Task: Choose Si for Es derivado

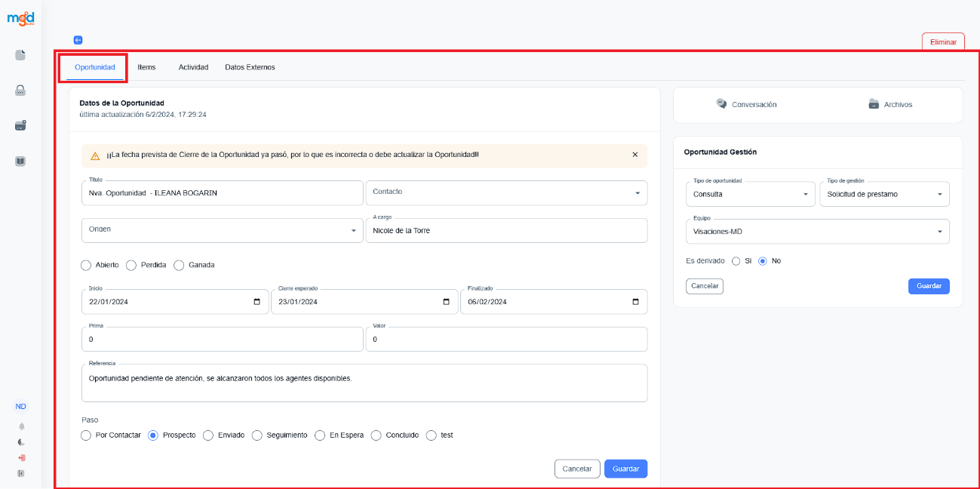Action: tap(736, 261)
